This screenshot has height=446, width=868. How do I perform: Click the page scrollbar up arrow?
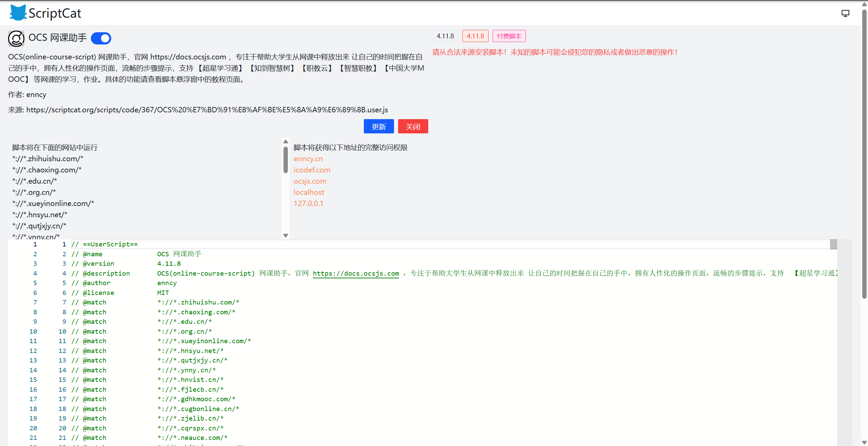(864, 4)
